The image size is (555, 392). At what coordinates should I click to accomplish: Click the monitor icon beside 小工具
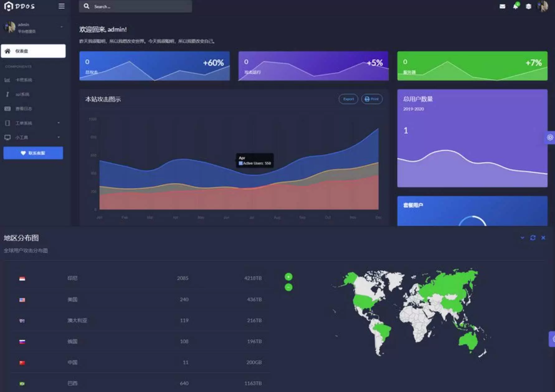click(7, 137)
